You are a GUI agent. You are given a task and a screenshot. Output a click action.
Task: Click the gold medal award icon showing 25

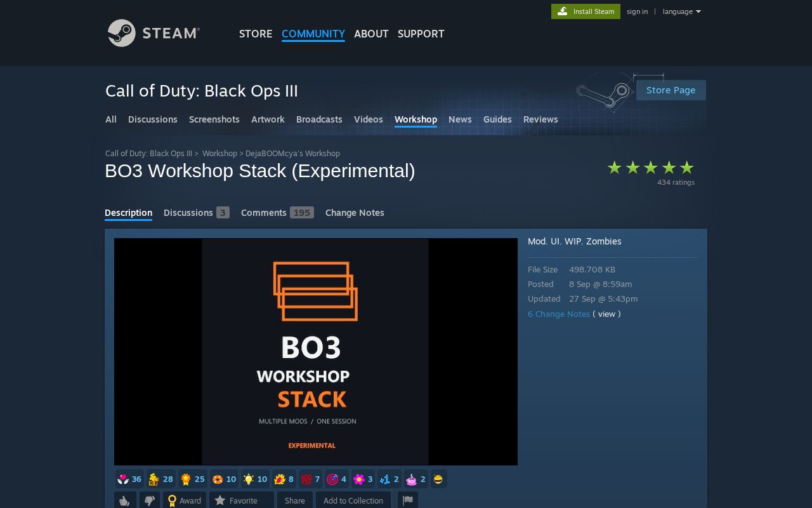click(x=185, y=479)
